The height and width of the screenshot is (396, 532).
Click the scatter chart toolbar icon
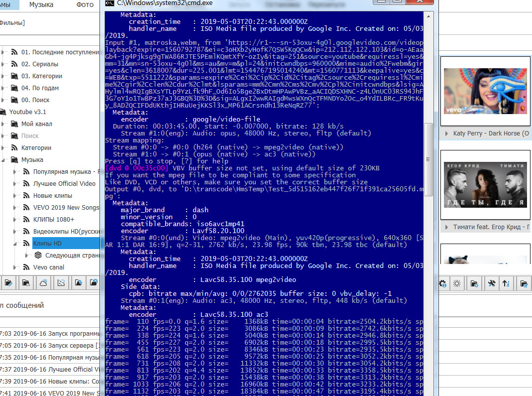[x=61, y=283]
